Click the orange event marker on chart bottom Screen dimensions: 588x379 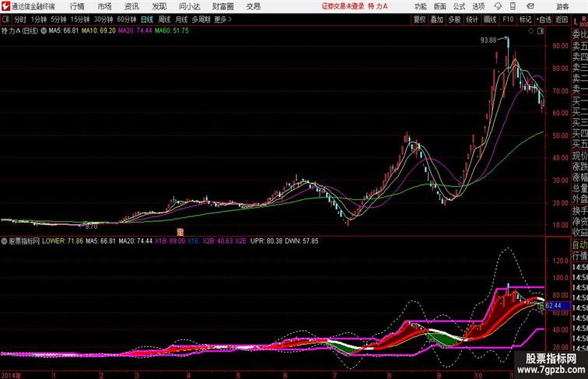point(180,232)
